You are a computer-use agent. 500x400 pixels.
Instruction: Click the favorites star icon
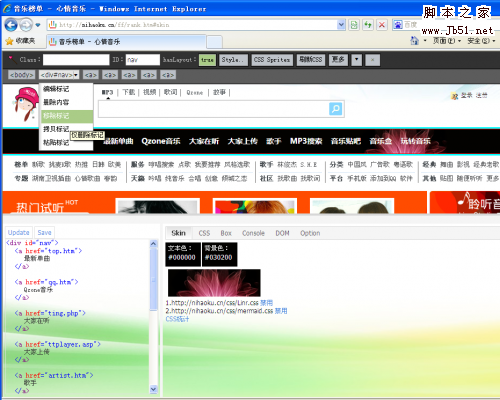point(9,41)
